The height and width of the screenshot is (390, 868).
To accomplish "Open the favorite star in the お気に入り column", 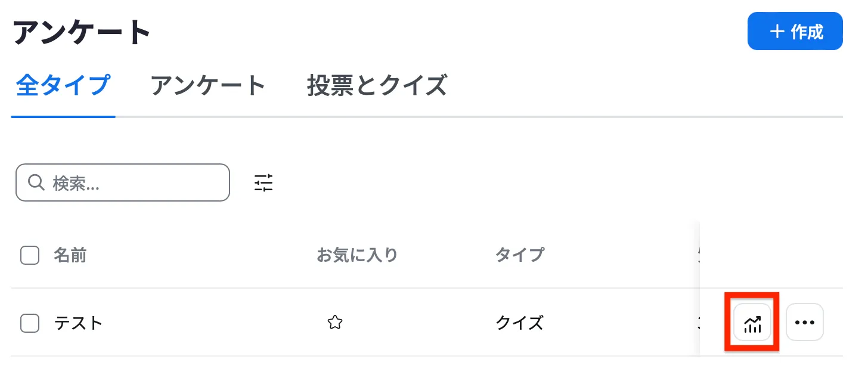I will 335,322.
